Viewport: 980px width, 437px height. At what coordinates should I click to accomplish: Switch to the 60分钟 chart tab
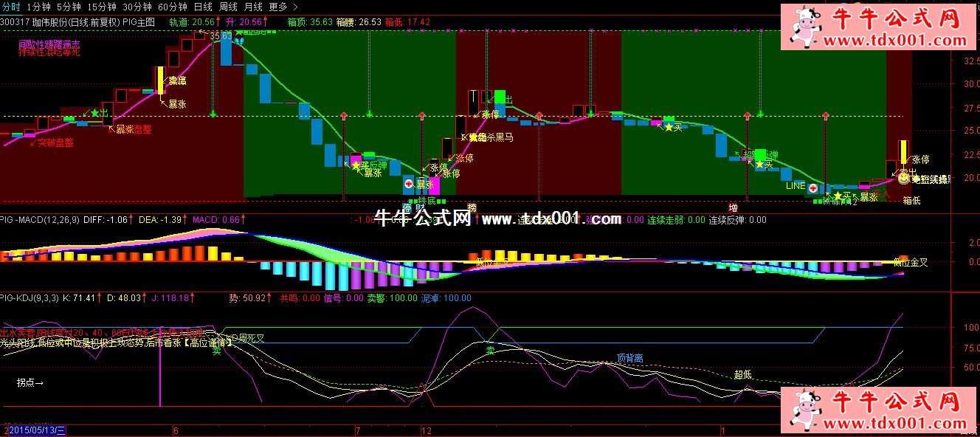[x=172, y=7]
